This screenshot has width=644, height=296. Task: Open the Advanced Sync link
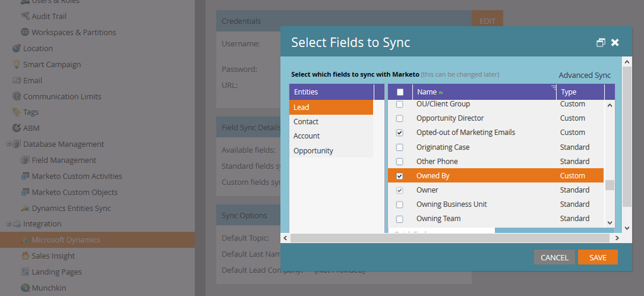[x=585, y=75]
